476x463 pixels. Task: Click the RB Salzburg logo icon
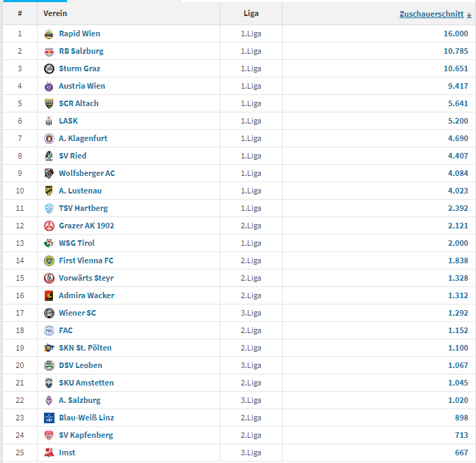point(49,52)
